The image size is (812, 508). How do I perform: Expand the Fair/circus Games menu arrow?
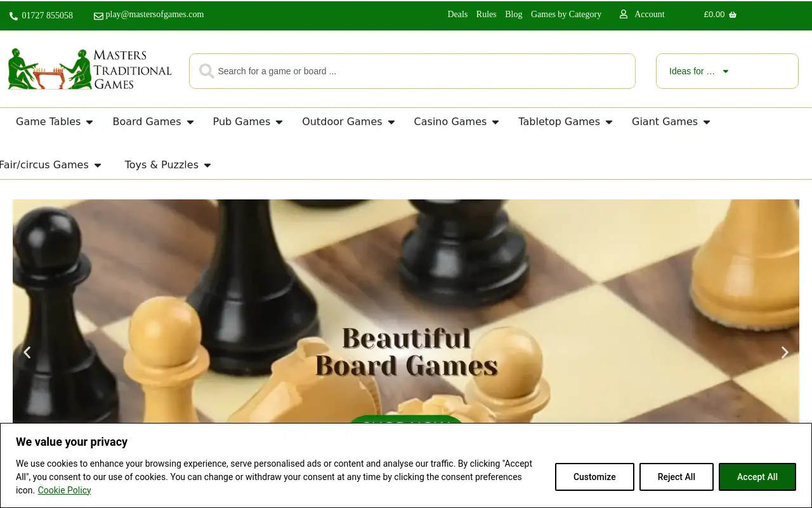pos(98,165)
